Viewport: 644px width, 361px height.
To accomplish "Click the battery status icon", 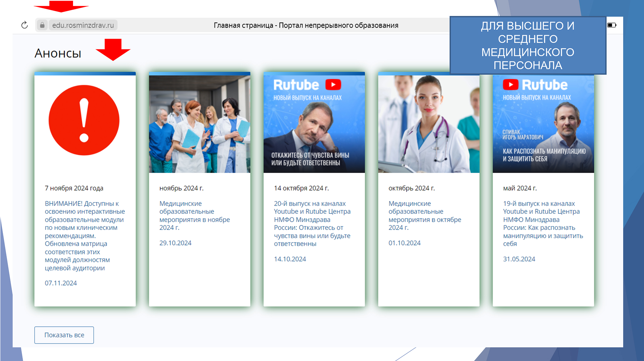I will [612, 25].
